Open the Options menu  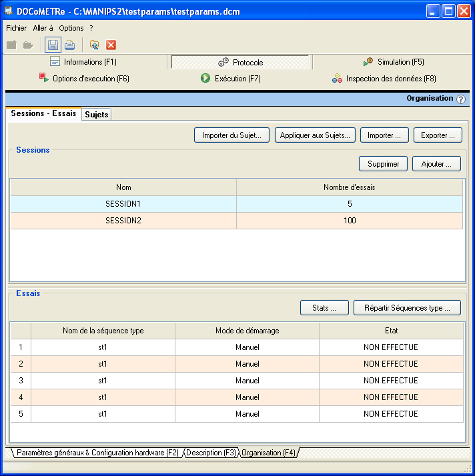click(x=71, y=28)
